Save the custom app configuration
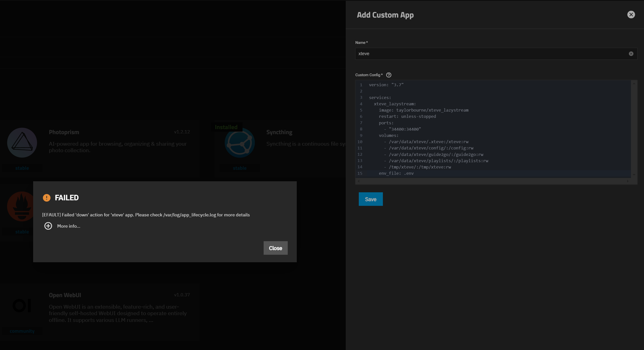The width and height of the screenshot is (644, 350). coord(371,199)
